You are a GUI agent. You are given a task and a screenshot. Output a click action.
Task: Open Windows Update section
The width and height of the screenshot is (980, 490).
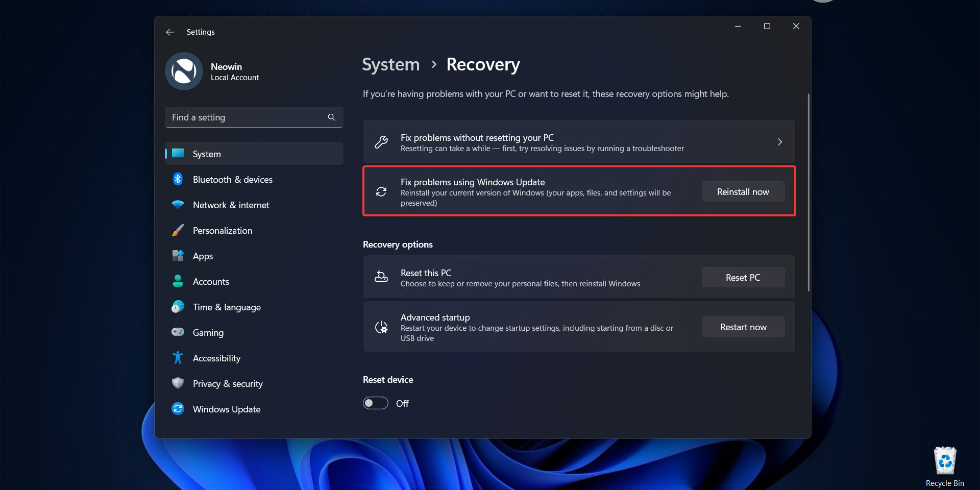point(226,409)
